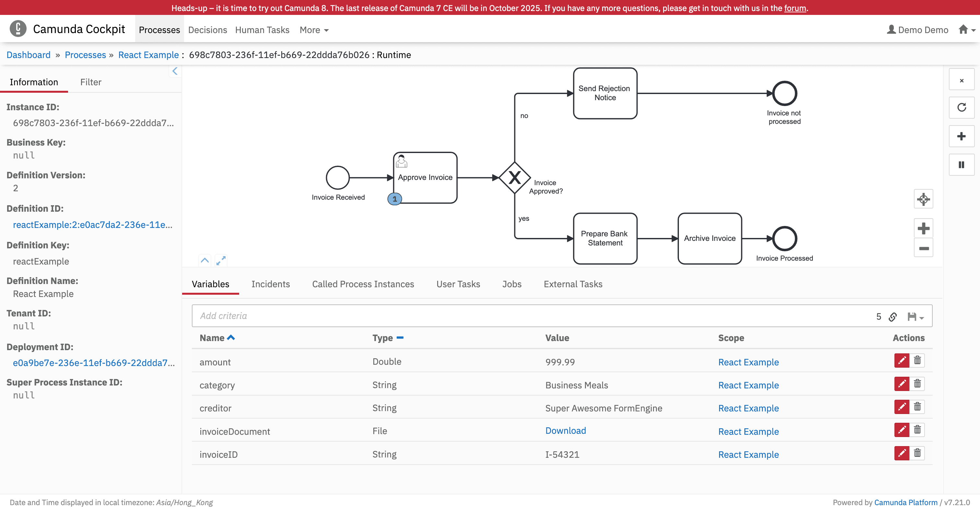The image size is (980, 509).
Task: Maximize the diagram with expand arrows icon
Action: pos(221,260)
